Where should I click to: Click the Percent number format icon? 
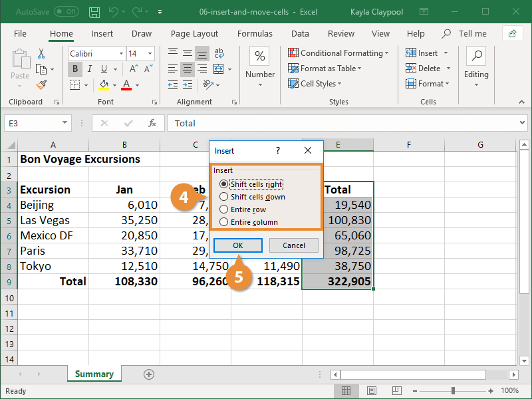[259, 57]
